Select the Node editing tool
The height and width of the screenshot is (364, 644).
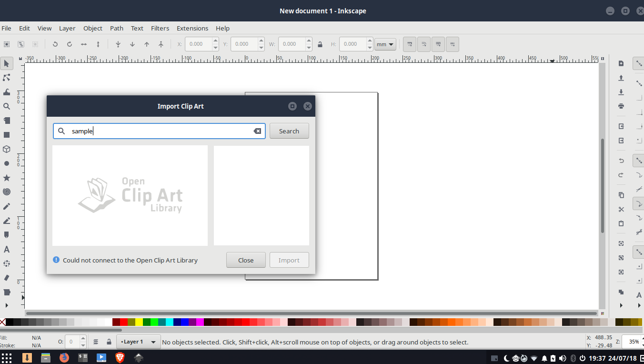pos(7,78)
